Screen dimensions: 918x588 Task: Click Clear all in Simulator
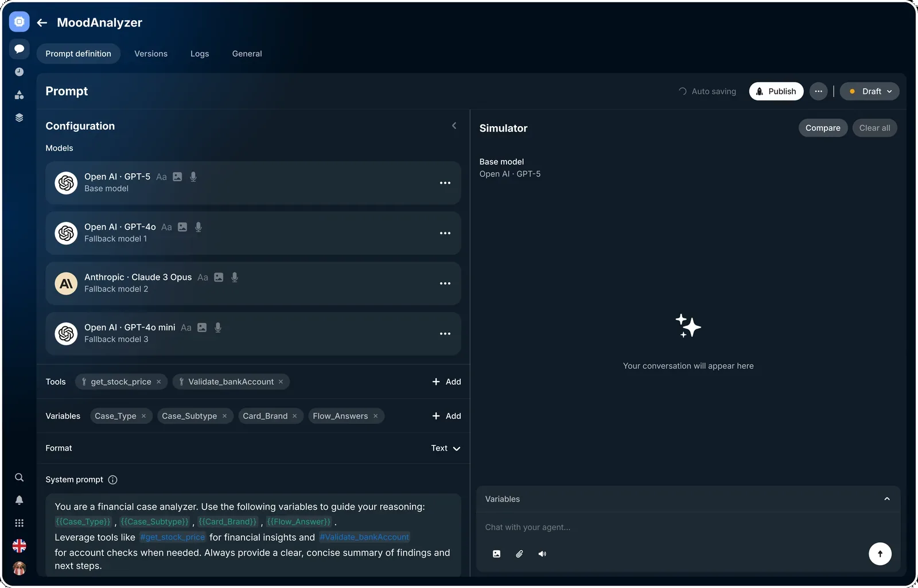(874, 128)
